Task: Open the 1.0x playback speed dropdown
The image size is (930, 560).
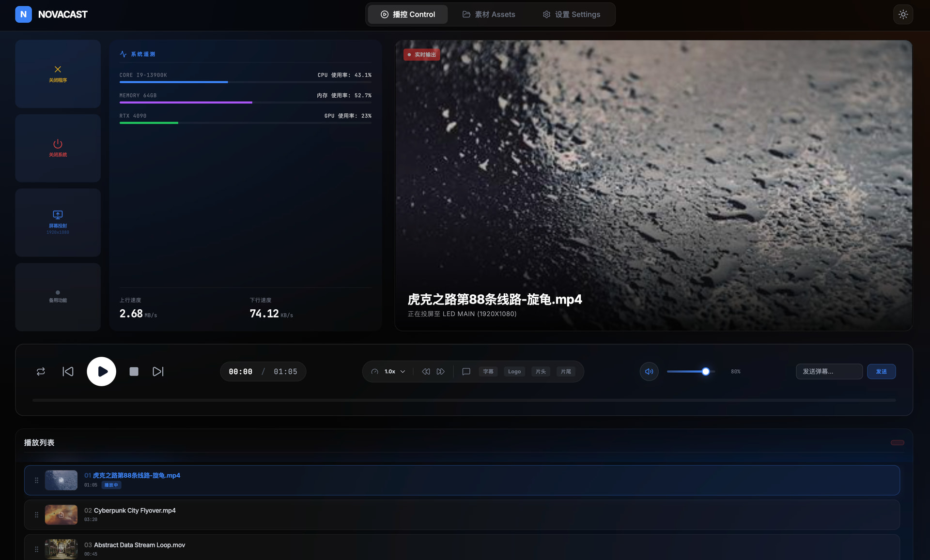Action: (x=394, y=371)
